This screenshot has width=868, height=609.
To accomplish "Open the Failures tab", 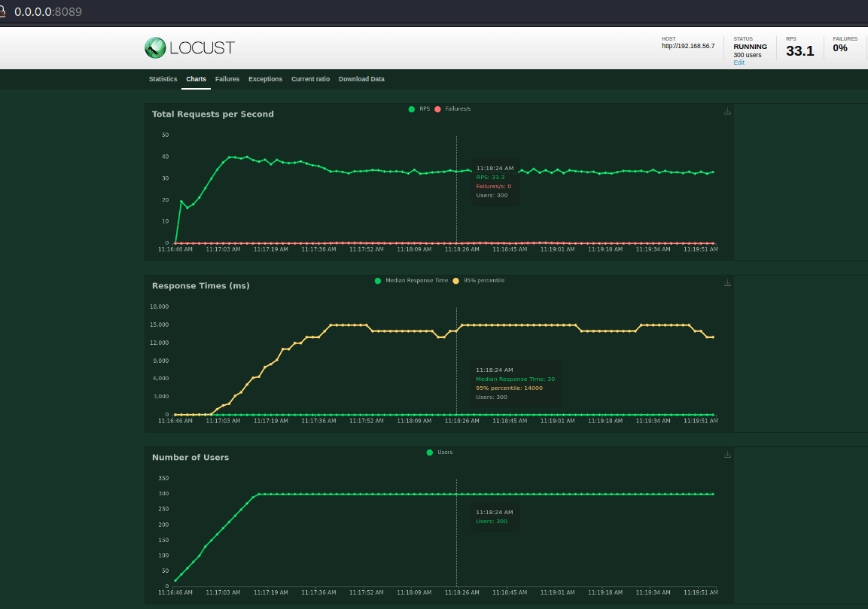I will 227,79.
